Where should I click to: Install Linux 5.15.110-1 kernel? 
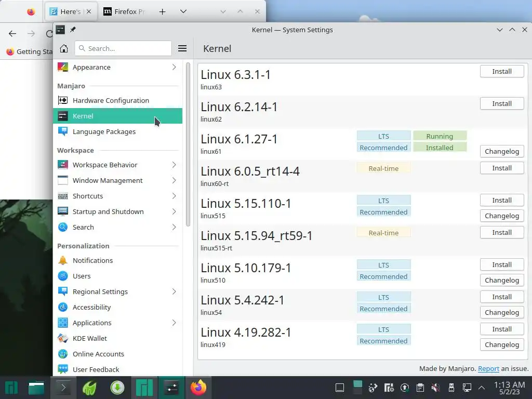tap(502, 200)
